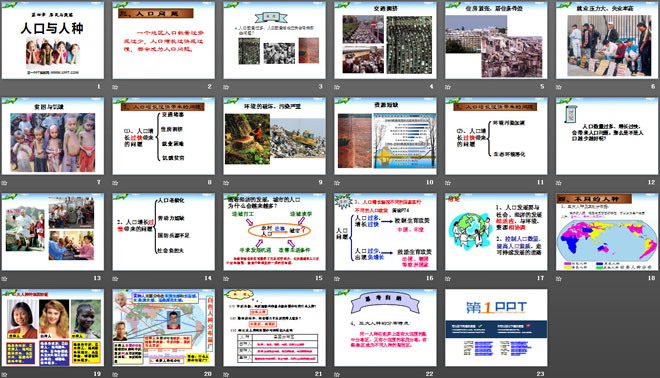Select slide 21 thumbnail with table
This screenshot has width=660, height=378.
click(274, 327)
